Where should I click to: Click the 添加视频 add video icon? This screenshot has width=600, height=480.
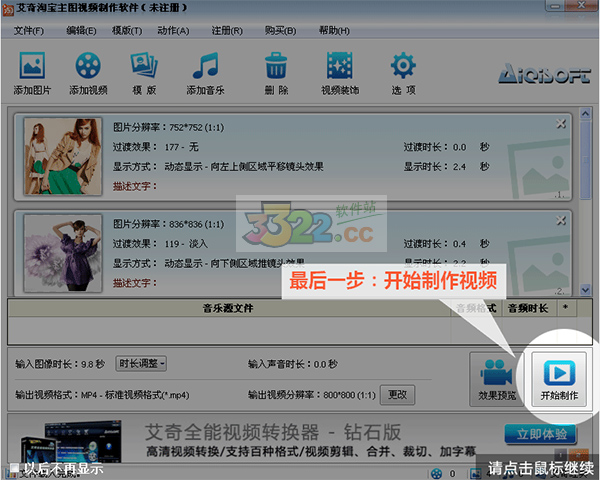(x=88, y=73)
